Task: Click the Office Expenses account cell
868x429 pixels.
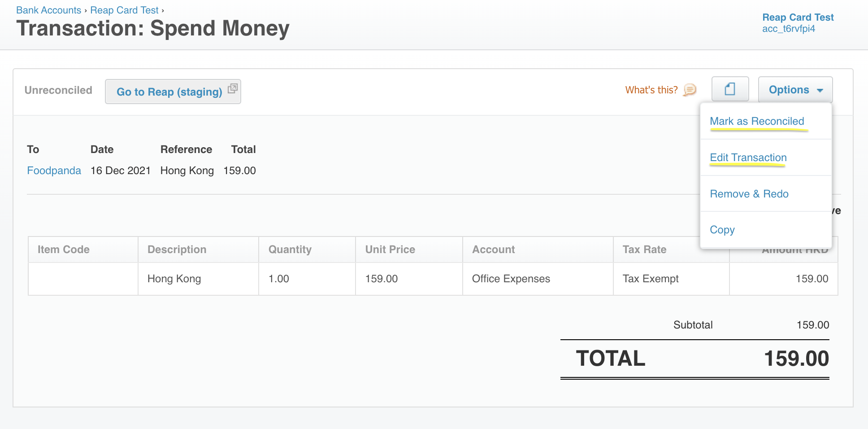Action: pyautogui.click(x=511, y=279)
